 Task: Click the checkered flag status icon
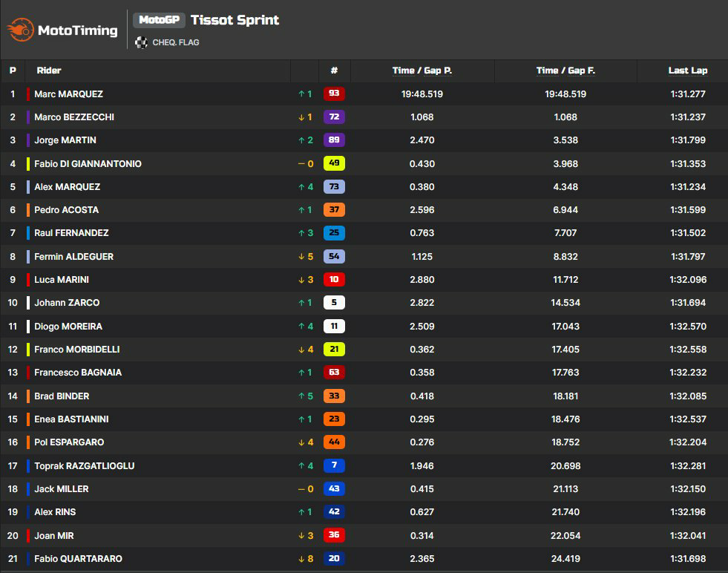tap(141, 43)
